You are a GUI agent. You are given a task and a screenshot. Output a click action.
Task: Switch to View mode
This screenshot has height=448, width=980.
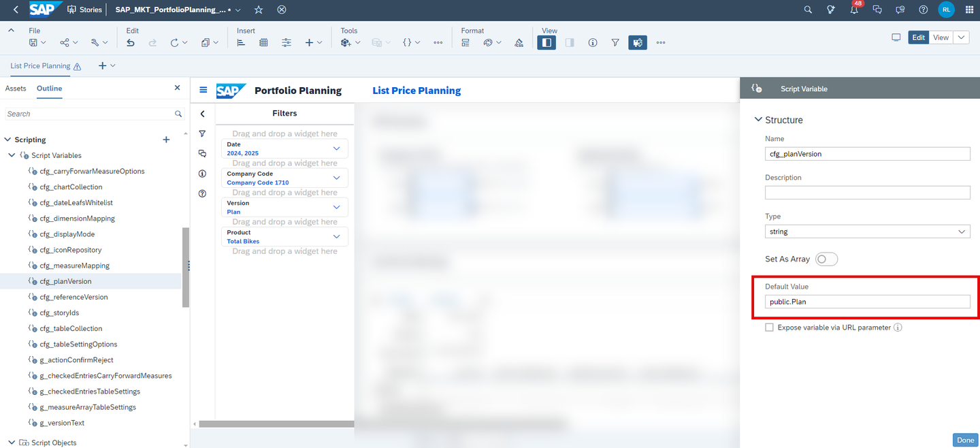(941, 37)
